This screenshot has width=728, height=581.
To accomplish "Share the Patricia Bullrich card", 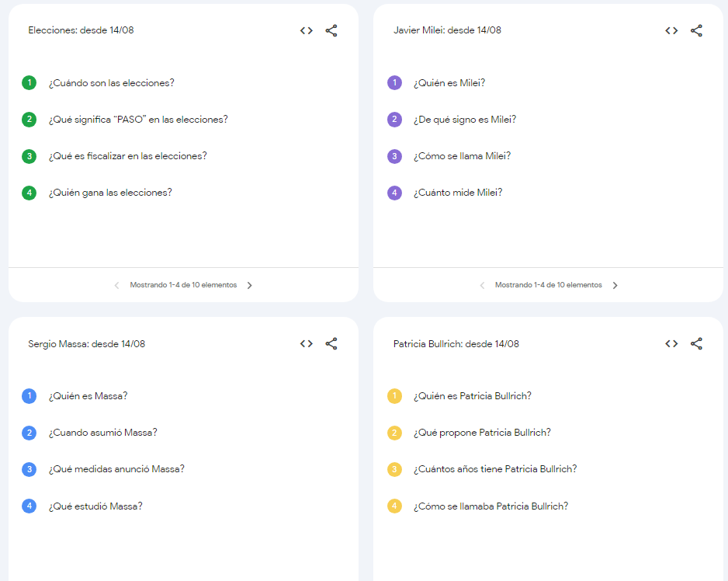I will coord(696,343).
